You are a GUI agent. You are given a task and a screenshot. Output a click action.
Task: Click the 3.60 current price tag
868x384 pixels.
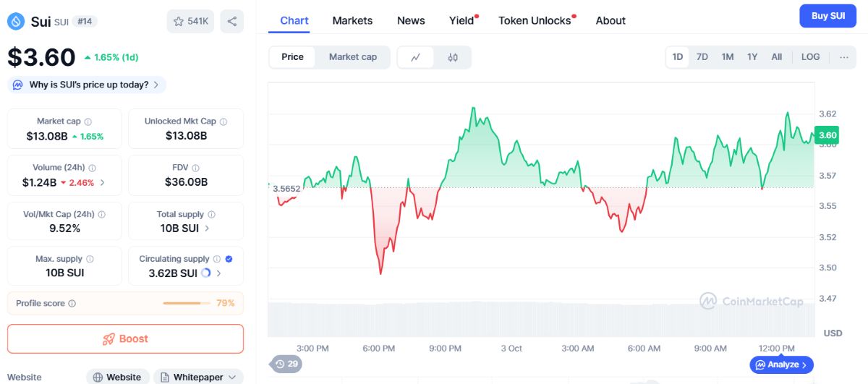[x=827, y=135]
